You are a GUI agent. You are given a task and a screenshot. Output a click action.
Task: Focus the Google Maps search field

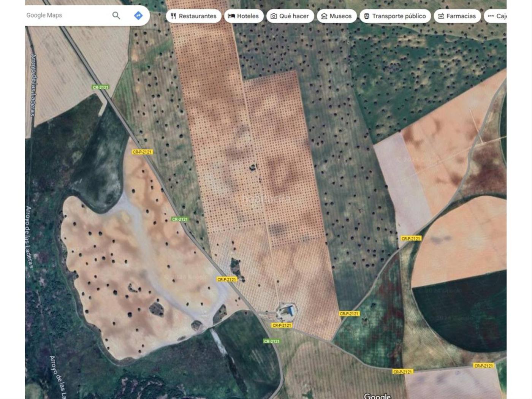pos(65,16)
